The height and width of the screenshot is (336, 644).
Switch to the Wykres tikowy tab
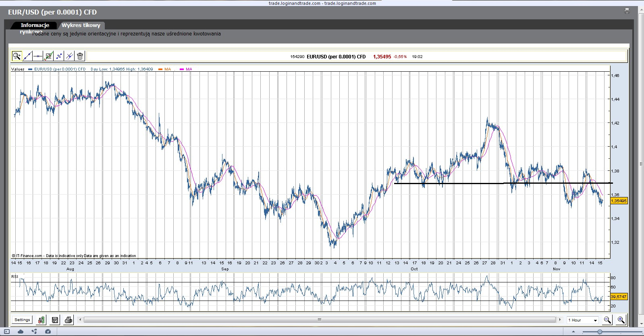81,25
